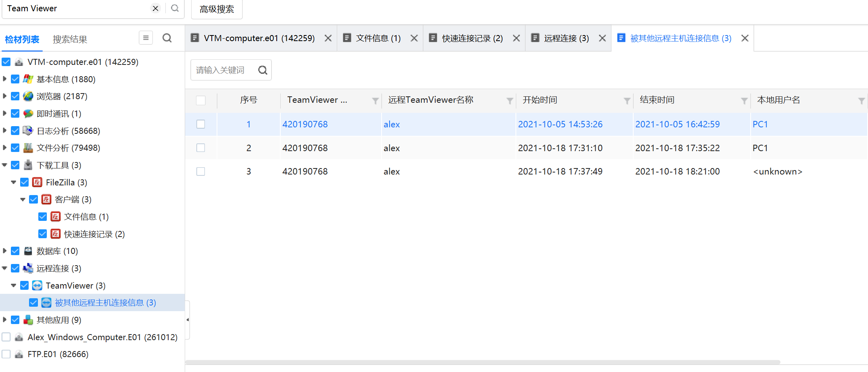Filter the 结束时间 column

click(744, 101)
